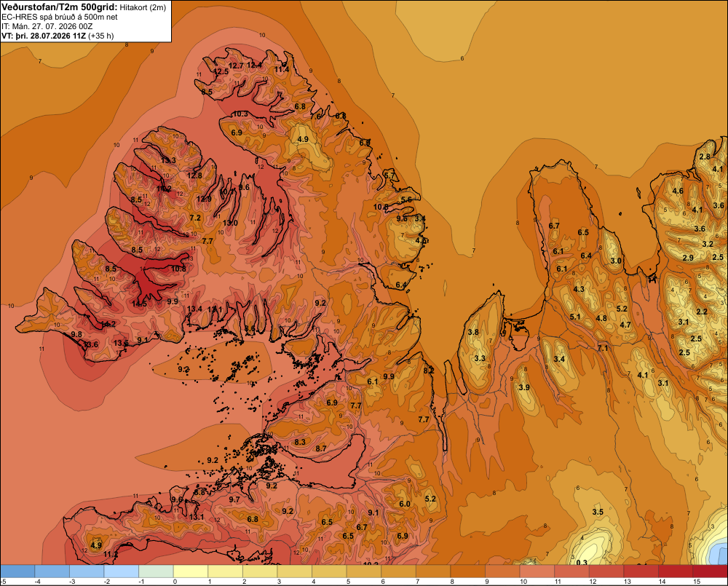The image size is (728, 586).
Task: Click the 12.8 temperature value
Action: click(x=194, y=175)
